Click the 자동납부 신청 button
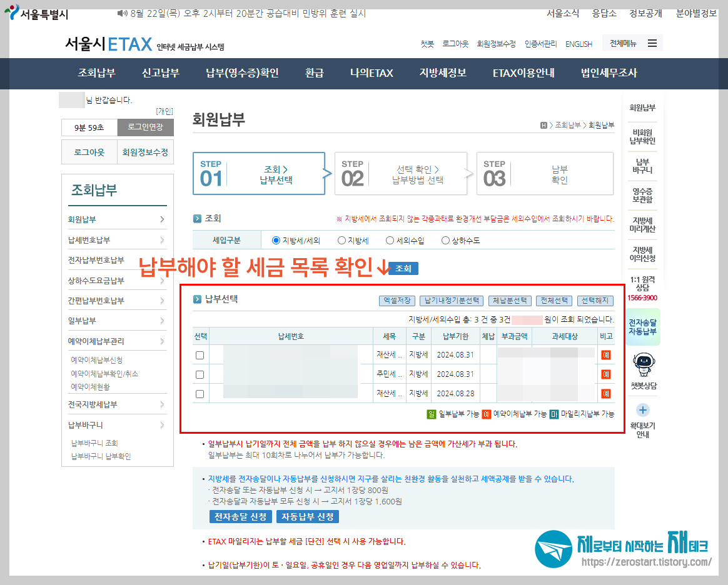Screen dimensions: 728x585 (307, 517)
